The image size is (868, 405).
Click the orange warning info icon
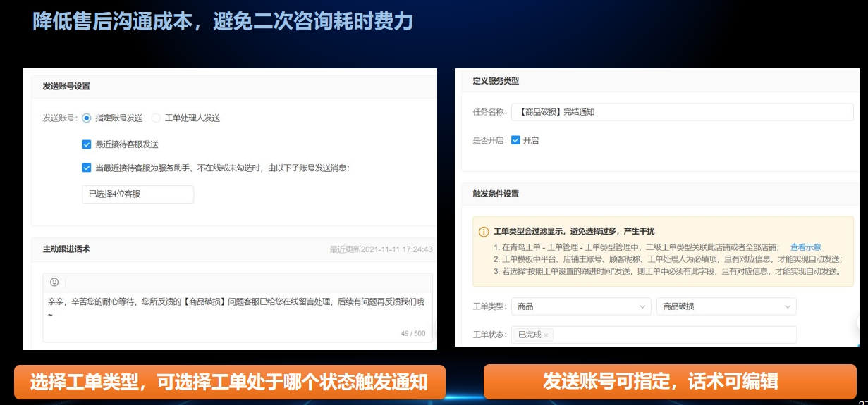[x=484, y=232]
